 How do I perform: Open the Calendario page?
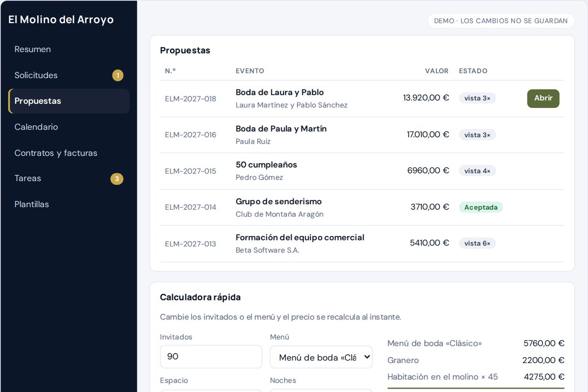point(69,127)
